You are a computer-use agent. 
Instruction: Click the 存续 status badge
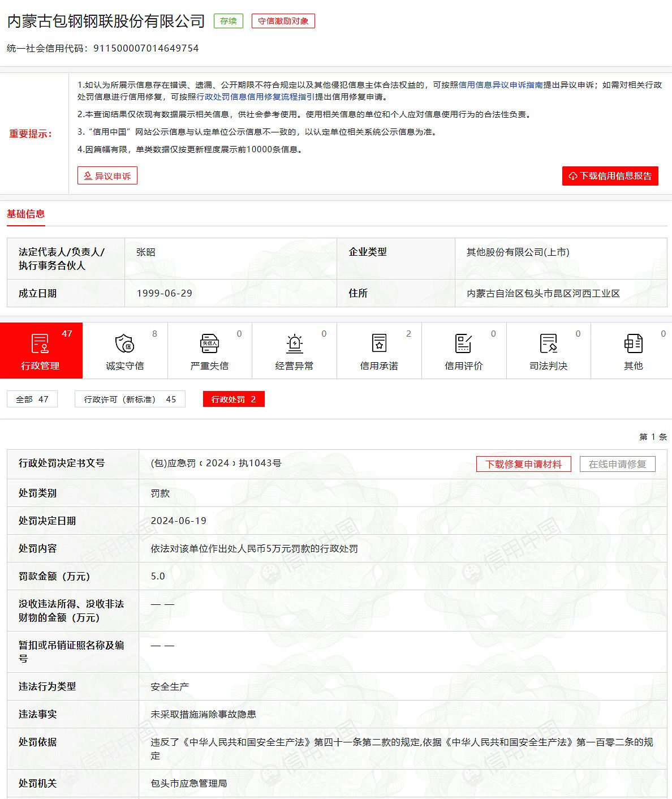coord(229,21)
